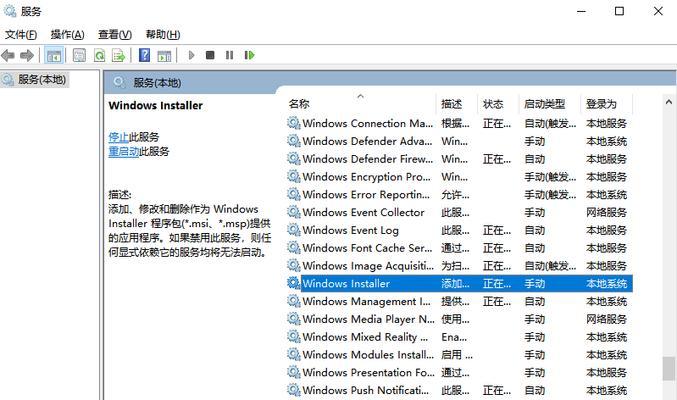
Task: Sort by the 登录为 column header
Action: [x=601, y=104]
